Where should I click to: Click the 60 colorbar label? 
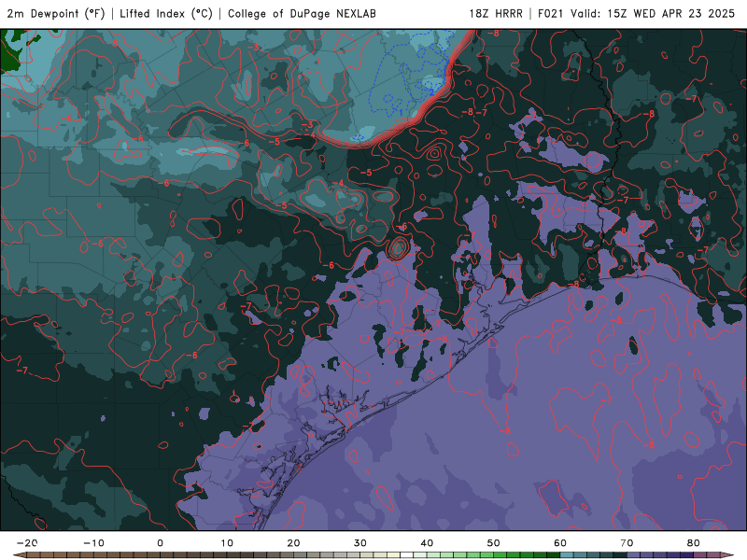tap(560, 543)
